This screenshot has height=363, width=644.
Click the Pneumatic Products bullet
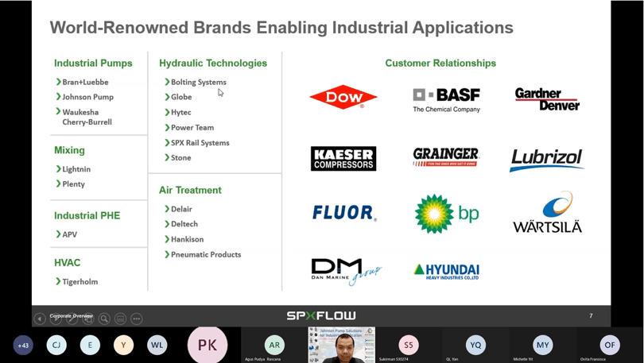tap(203, 255)
